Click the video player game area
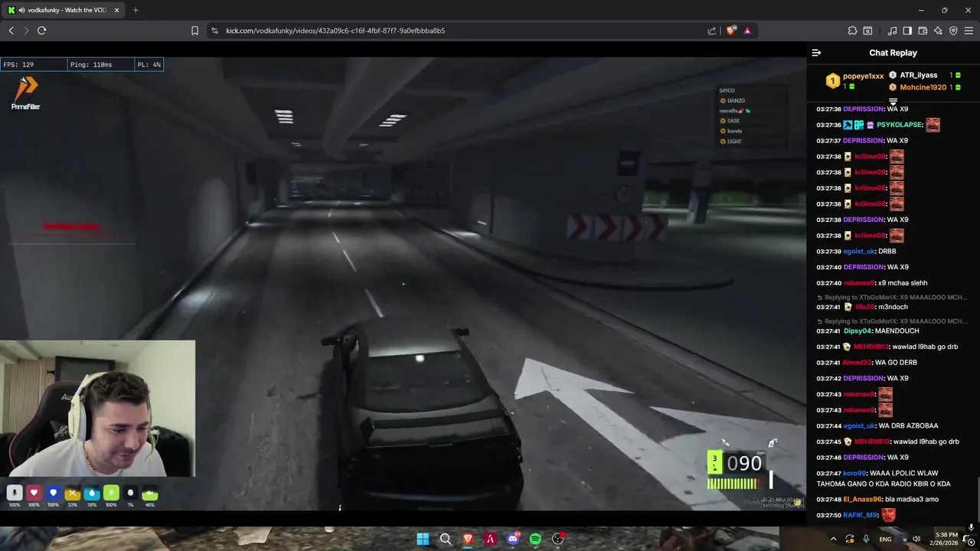980x551 pixels. [403, 283]
